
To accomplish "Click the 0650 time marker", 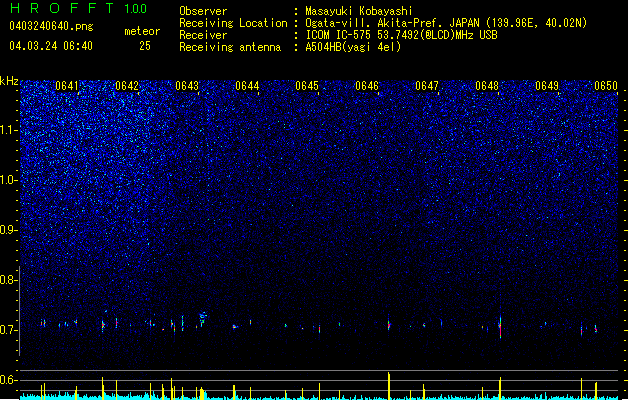I will (606, 86).
